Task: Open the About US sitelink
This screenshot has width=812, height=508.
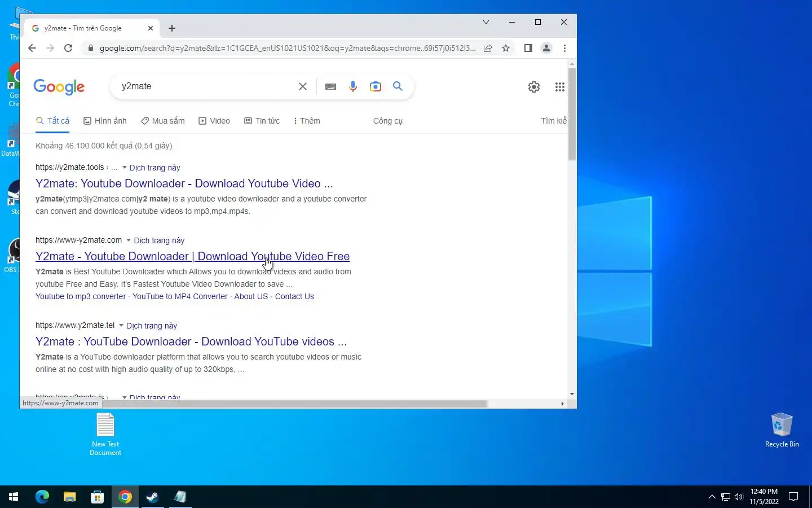Action: (x=251, y=296)
